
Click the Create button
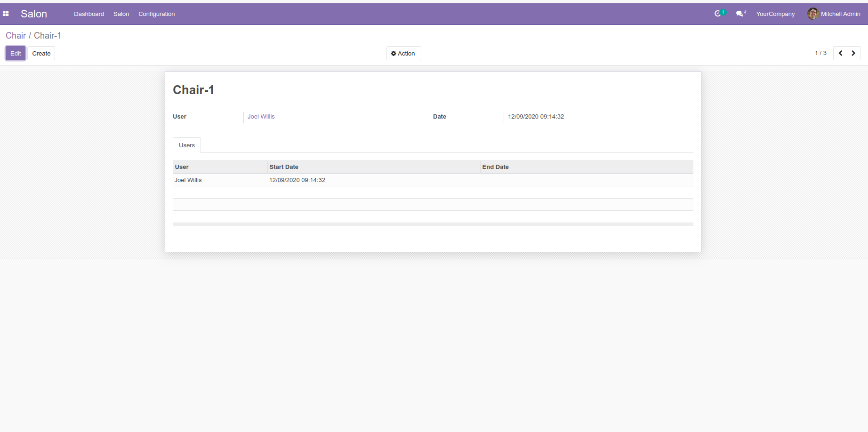(41, 53)
